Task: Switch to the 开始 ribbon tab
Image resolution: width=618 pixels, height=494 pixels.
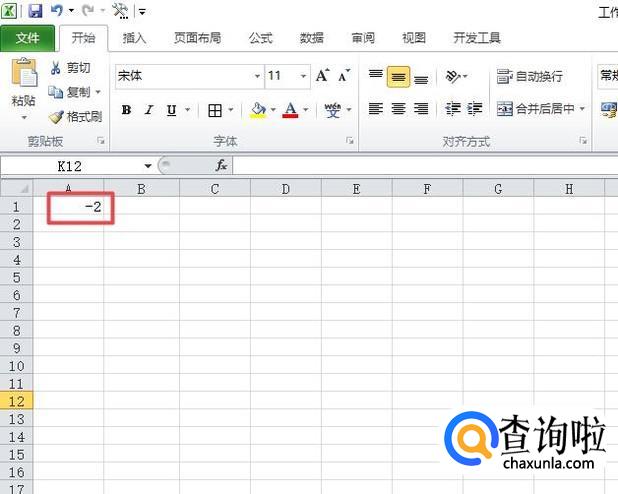Action: coord(83,38)
